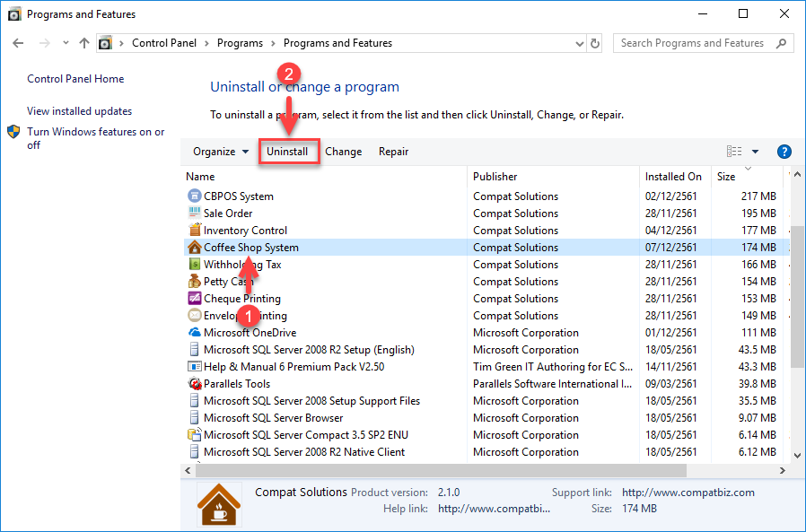Screen dimensions: 806x532
Task: Click the scroll right arrow
Action: [x=782, y=470]
